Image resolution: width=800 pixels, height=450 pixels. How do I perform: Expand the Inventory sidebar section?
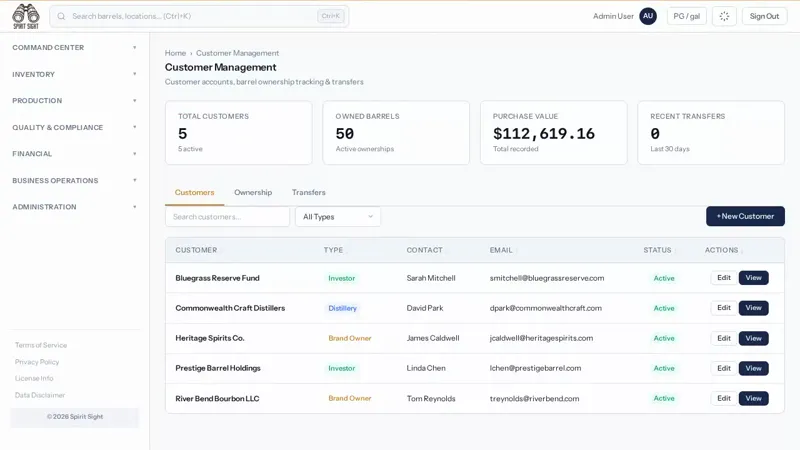coord(74,74)
